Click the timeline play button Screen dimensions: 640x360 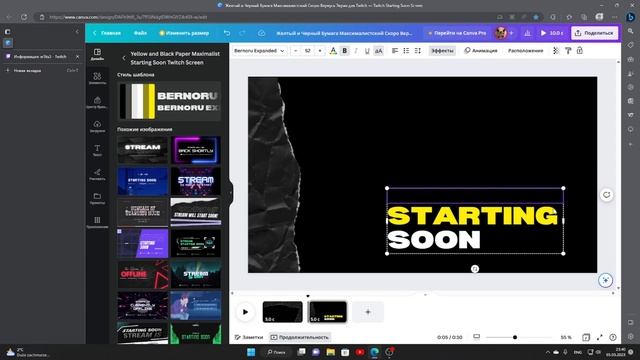coord(245,312)
